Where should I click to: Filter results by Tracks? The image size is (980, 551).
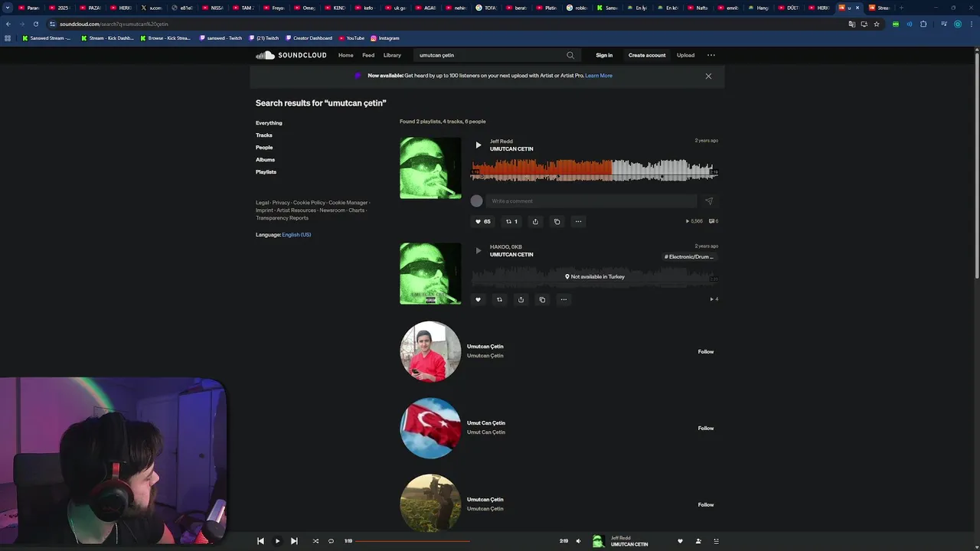pyautogui.click(x=264, y=135)
